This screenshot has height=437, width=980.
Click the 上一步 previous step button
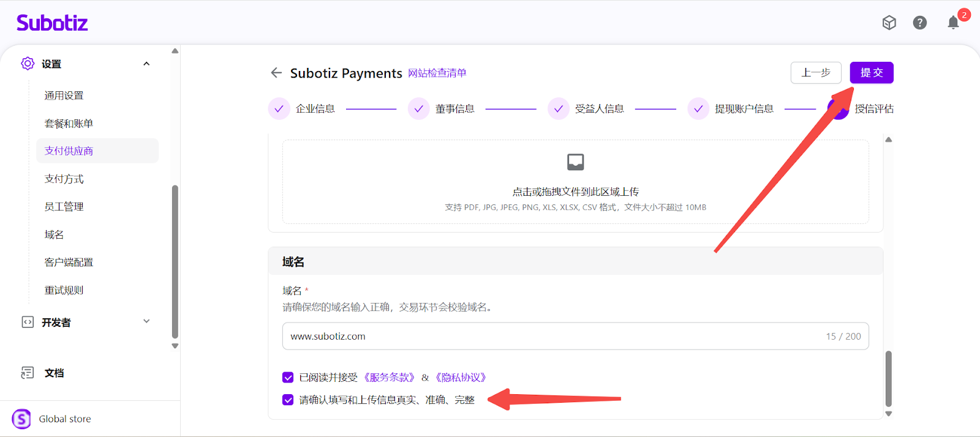815,73
